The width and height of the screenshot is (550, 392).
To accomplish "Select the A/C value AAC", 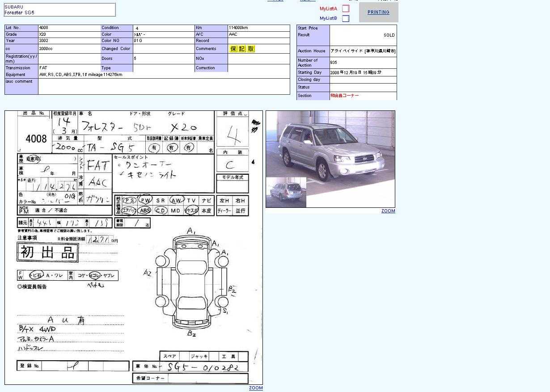I will point(233,34).
